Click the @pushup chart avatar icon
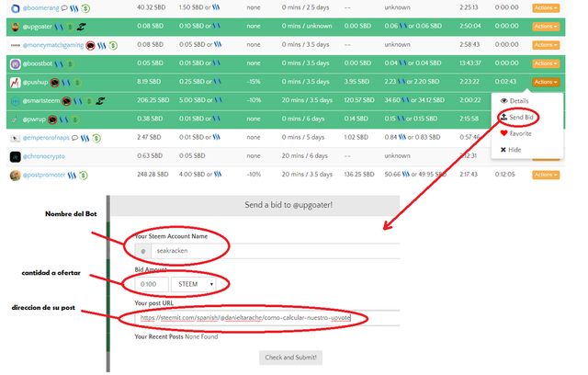The image size is (588, 375). (x=15, y=83)
